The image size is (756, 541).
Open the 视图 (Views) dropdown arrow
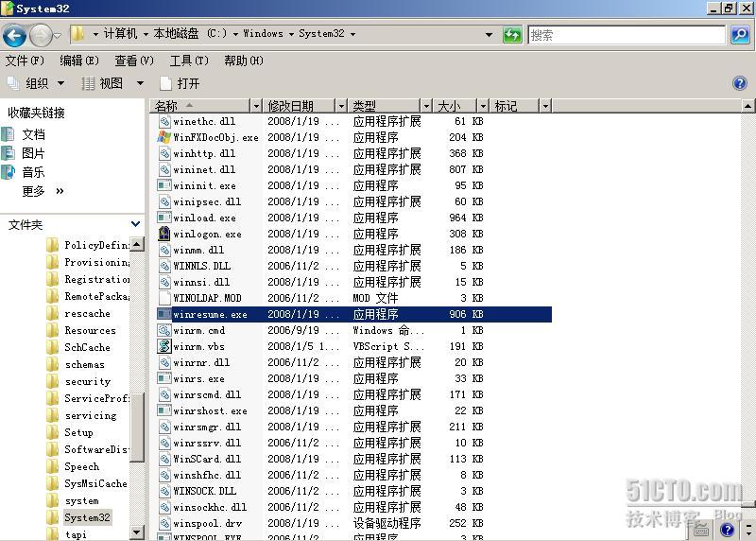pyautogui.click(x=140, y=83)
